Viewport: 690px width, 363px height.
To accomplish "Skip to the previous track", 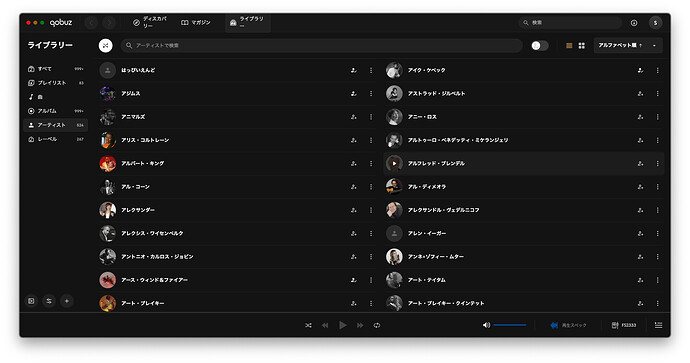I will tap(325, 325).
